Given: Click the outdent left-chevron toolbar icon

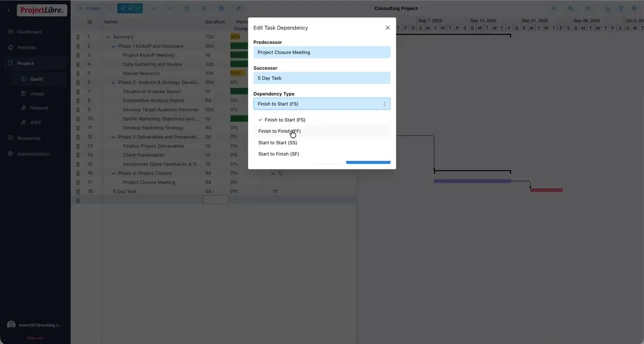Looking at the screenshot, I should coord(170,9).
